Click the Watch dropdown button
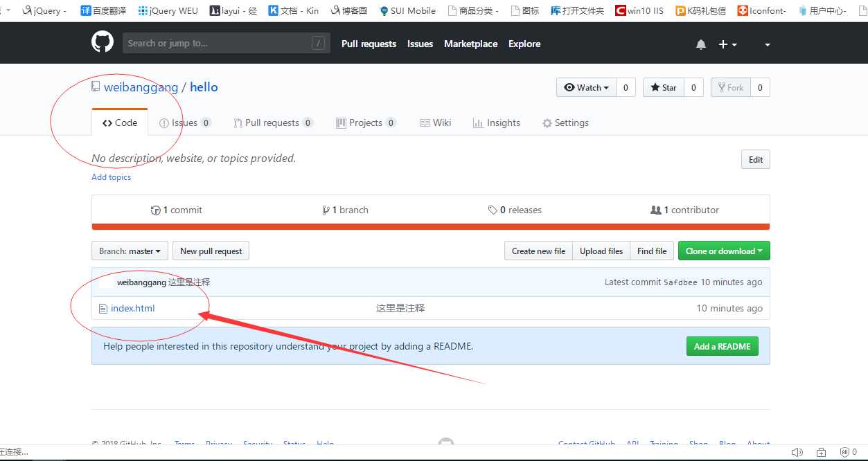 pos(586,87)
